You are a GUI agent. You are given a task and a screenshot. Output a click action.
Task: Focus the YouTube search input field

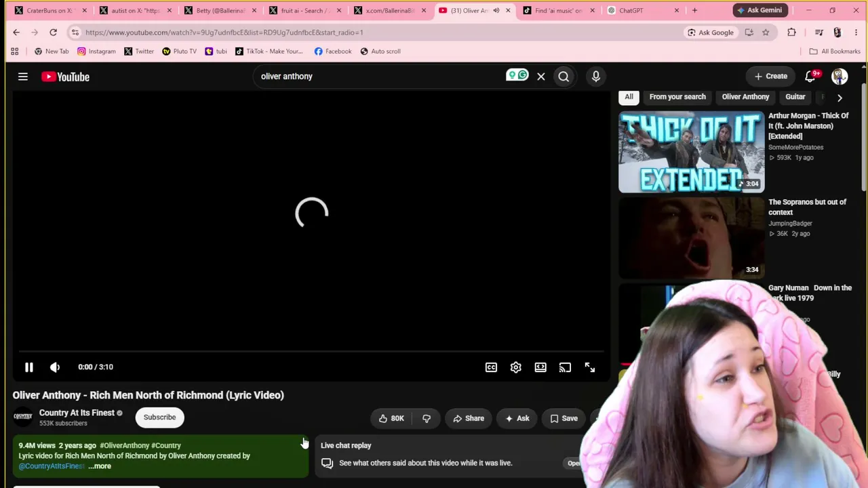(380, 77)
